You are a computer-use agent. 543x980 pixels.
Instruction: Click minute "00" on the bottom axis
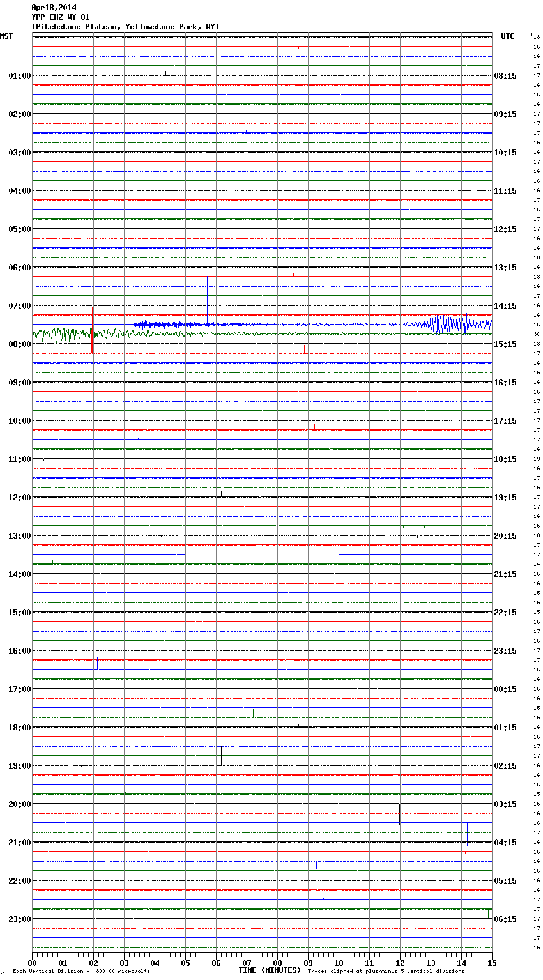click(32, 963)
